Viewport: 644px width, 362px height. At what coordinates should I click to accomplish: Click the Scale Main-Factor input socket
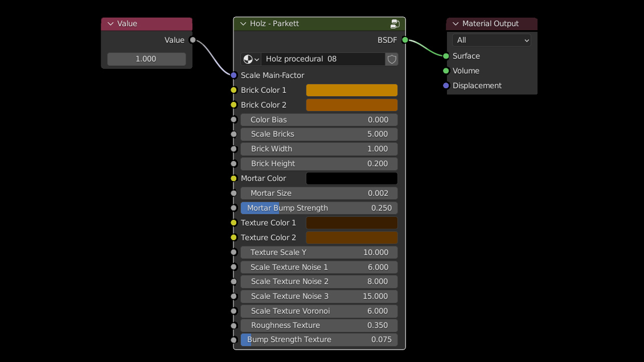pyautogui.click(x=233, y=75)
